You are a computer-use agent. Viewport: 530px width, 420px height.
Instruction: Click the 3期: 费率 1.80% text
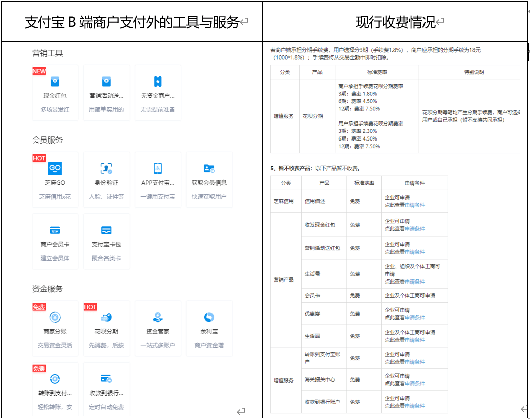(x=358, y=94)
